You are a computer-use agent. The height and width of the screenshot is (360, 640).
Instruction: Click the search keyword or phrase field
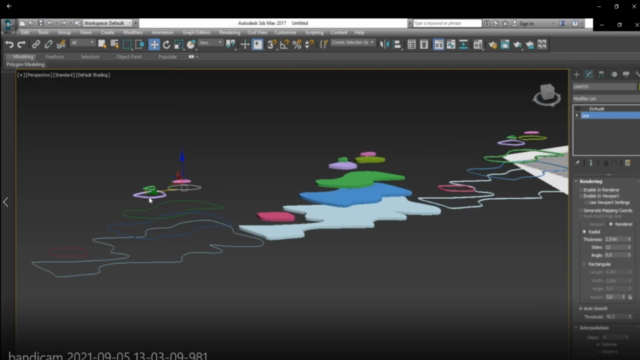[x=447, y=23]
